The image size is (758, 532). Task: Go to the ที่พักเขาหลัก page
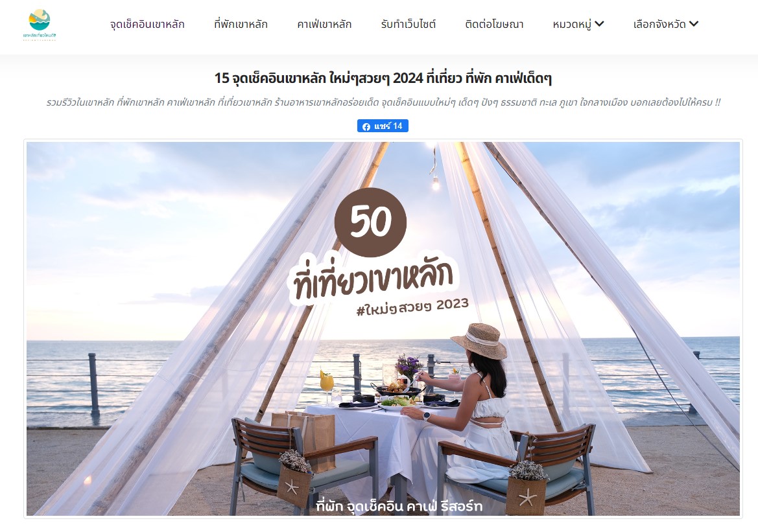click(241, 24)
